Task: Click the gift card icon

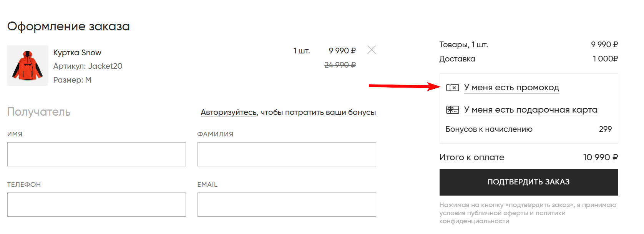Action: pos(453,110)
